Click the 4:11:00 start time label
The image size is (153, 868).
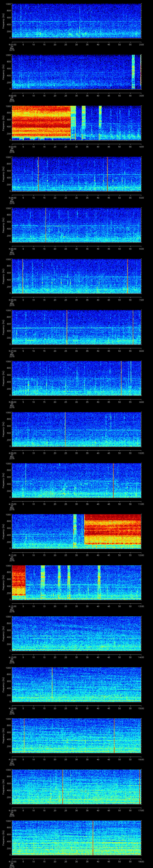click(12, 555)
